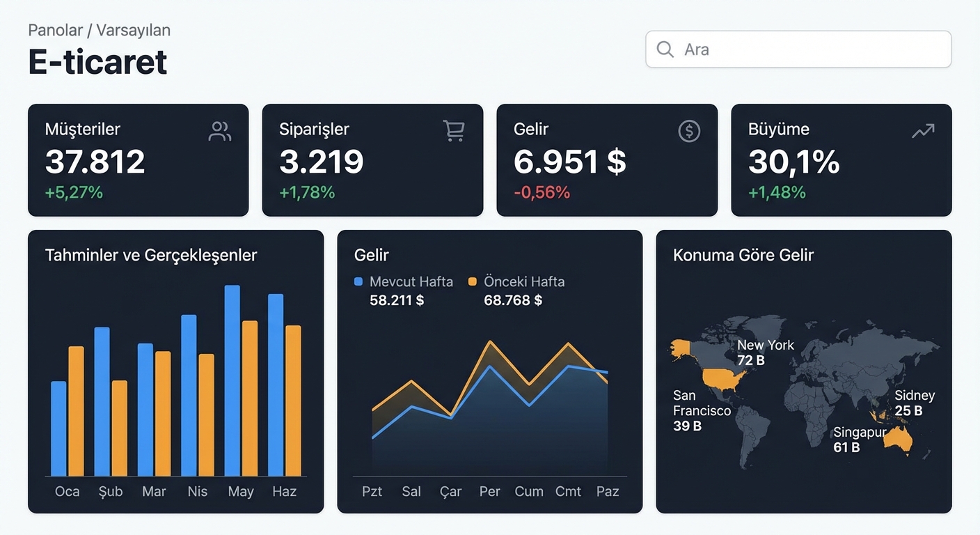Click the shopping cart icon in Siparişler
This screenshot has width=980, height=535.
point(454,131)
